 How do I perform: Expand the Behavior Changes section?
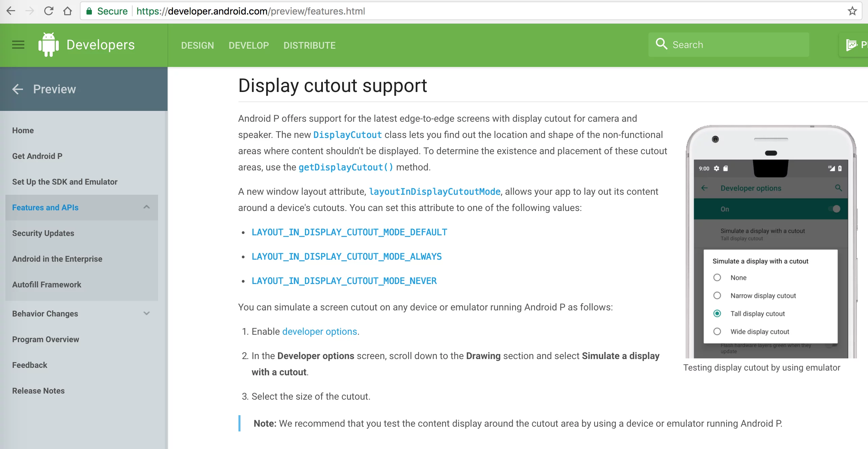pos(146,313)
